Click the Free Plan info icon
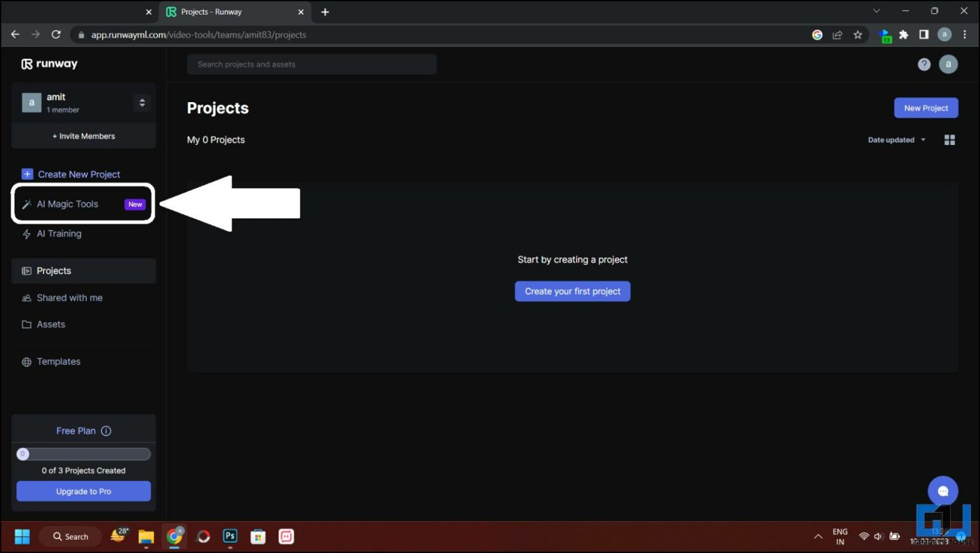This screenshot has height=553, width=980. coord(106,430)
